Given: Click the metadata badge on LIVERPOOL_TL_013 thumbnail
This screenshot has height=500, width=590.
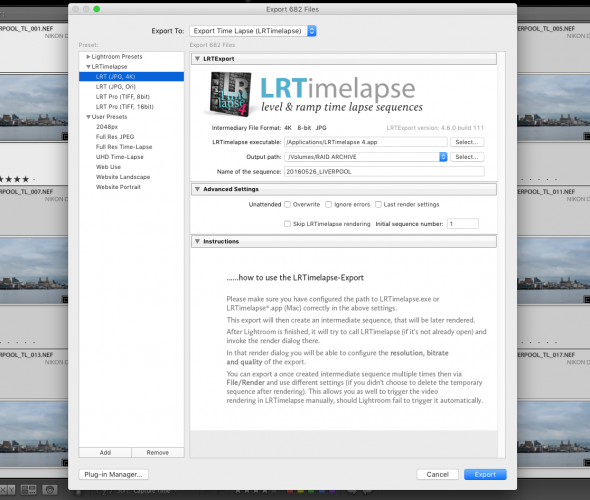Looking at the screenshot, I should (x=65, y=462).
